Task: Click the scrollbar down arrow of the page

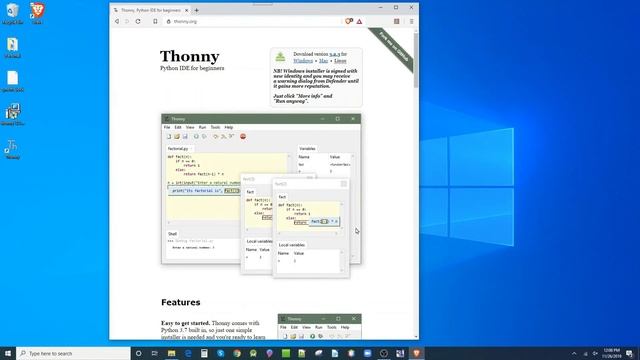Action: click(416, 337)
